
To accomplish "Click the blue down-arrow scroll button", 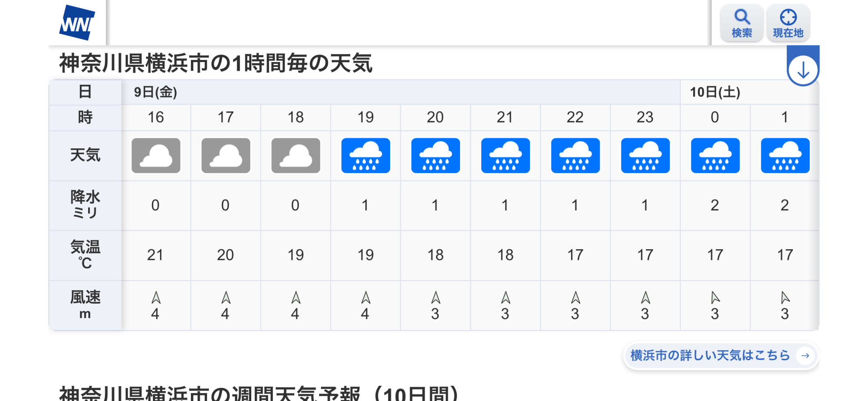I will [803, 70].
